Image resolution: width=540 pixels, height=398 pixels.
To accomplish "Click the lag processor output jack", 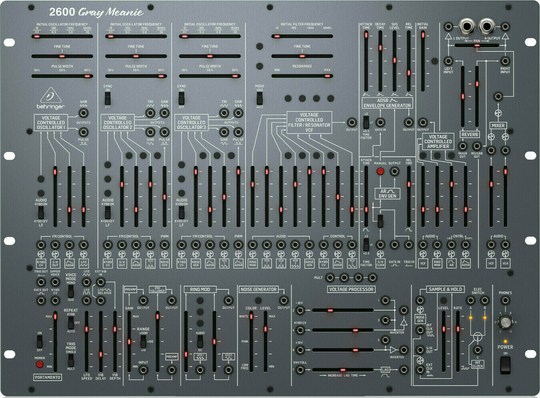I will (x=404, y=370).
